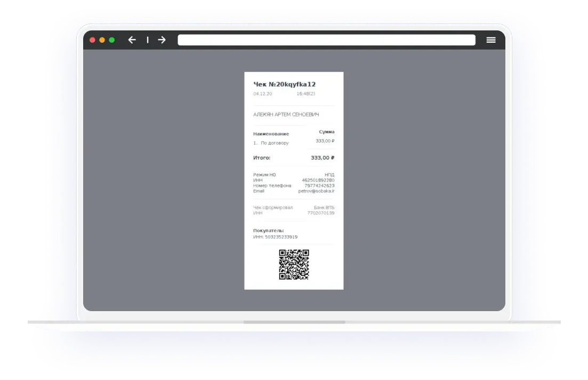Click the back arrow in browser toolbar
This screenshot has width=588, height=380.
pos(132,40)
